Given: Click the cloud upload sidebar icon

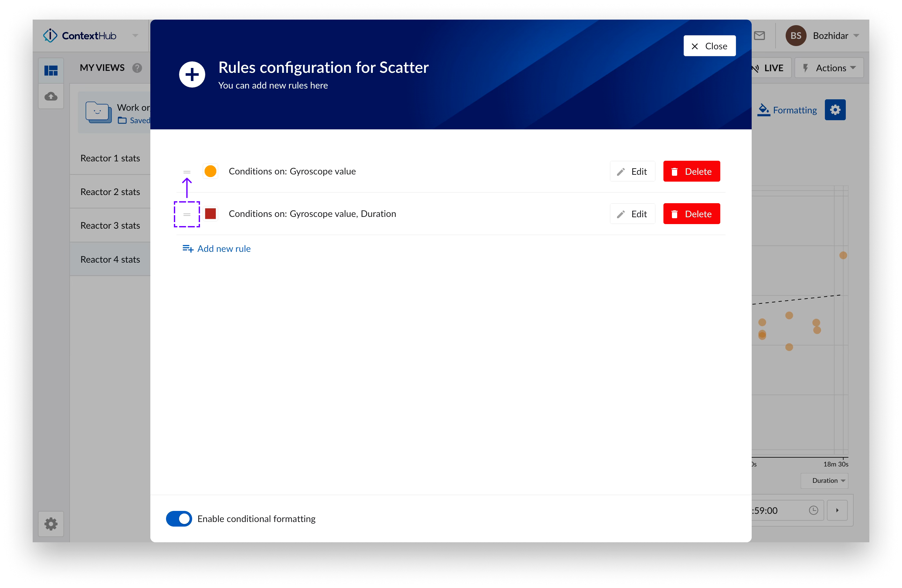Looking at the screenshot, I should click(51, 96).
